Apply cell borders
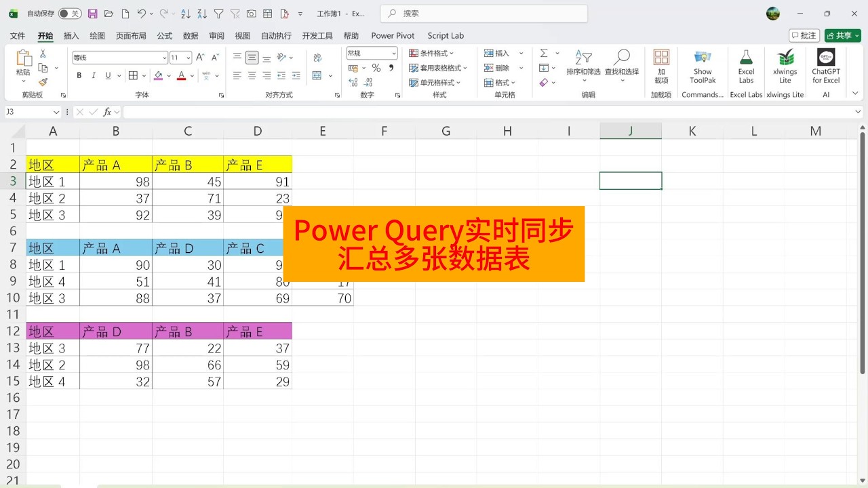This screenshot has height=488, width=868. (134, 75)
